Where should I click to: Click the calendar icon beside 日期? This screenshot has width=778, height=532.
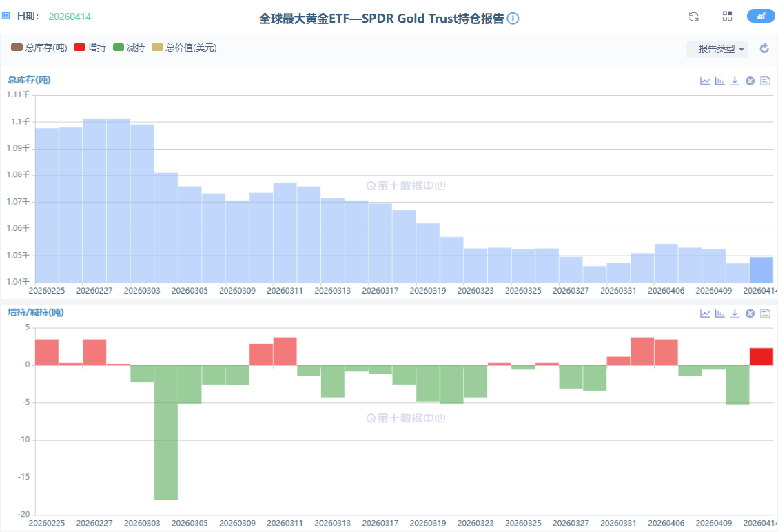(6, 16)
